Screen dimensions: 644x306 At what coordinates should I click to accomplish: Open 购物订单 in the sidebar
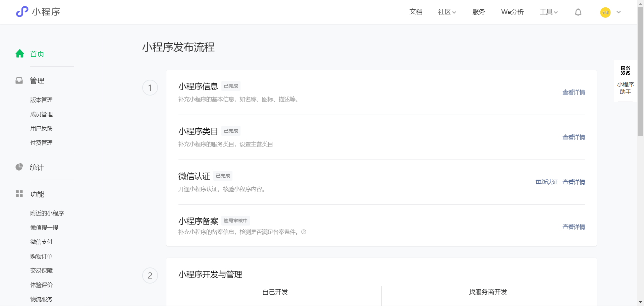point(41,256)
